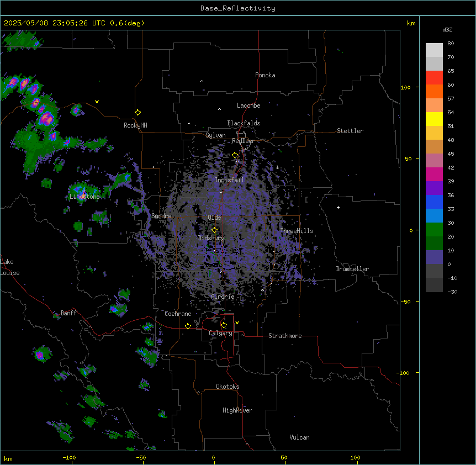Image resolution: width=476 pixels, height=465 pixels.
Task: Click the Limestone label
Action: click(x=84, y=197)
